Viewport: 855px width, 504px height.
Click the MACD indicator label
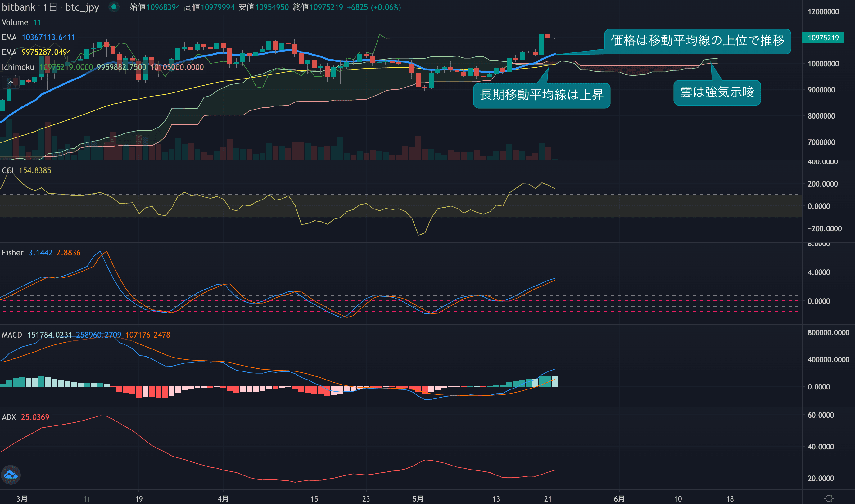point(12,335)
